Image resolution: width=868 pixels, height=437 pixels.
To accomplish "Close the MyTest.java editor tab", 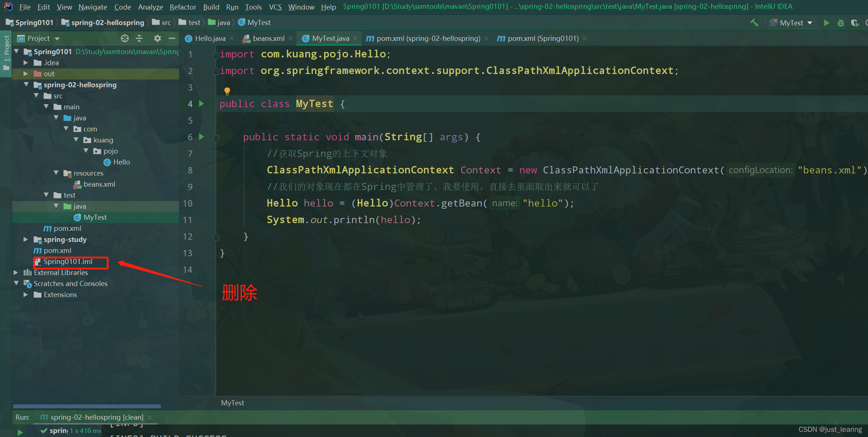I will pyautogui.click(x=355, y=38).
